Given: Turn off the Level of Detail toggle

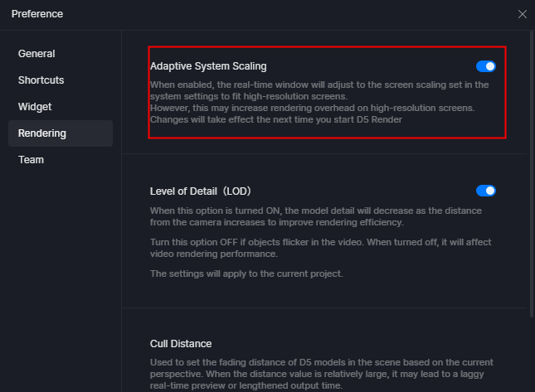Looking at the screenshot, I should click(486, 191).
